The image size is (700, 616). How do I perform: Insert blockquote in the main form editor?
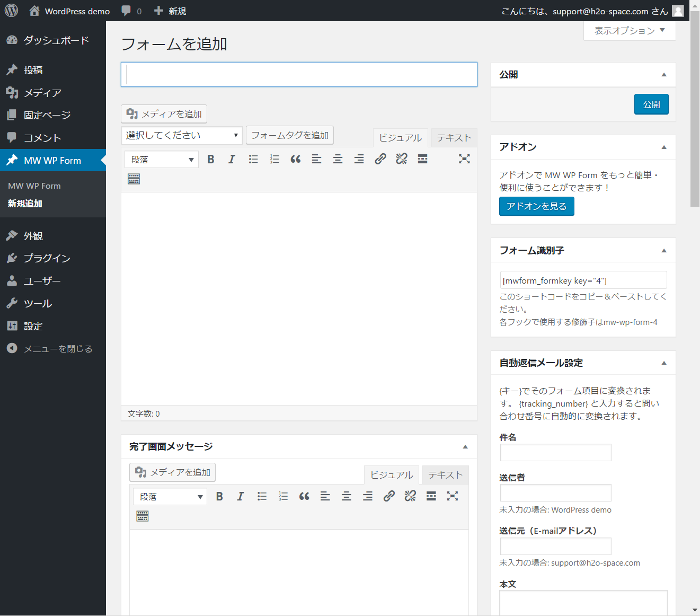click(x=296, y=159)
